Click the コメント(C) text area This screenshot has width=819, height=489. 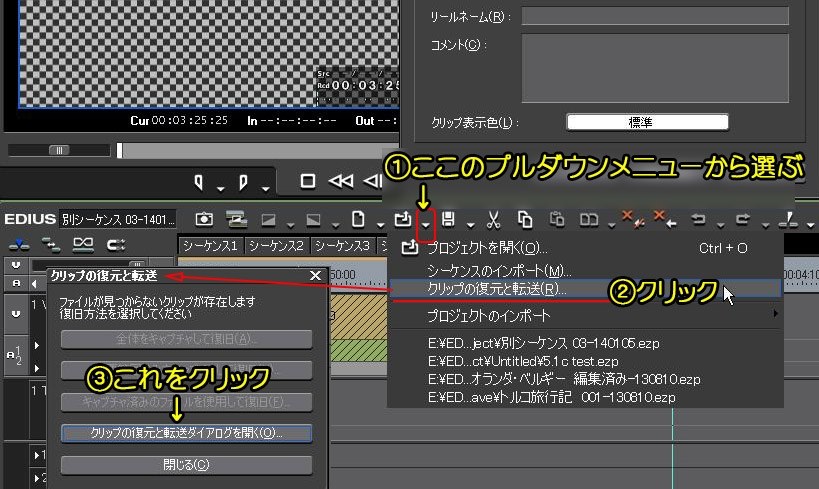coord(655,68)
